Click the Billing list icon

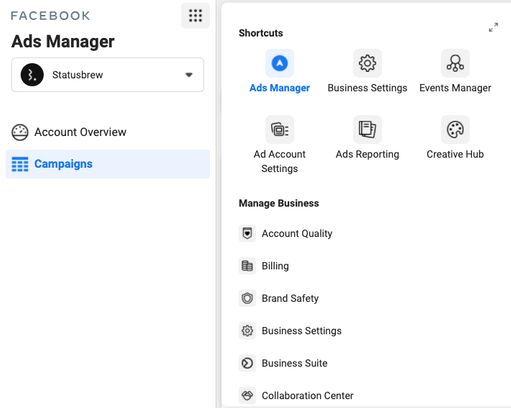point(247,266)
